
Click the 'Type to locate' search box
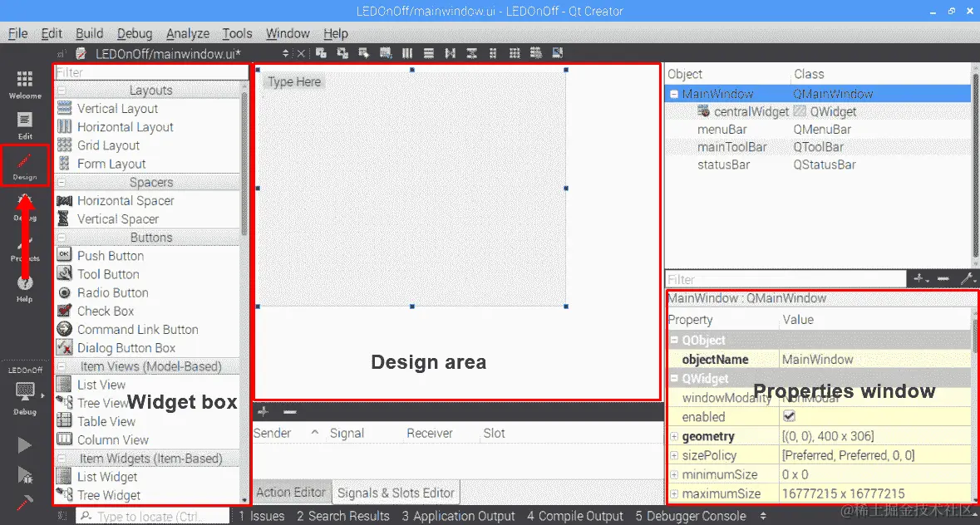[153, 516]
